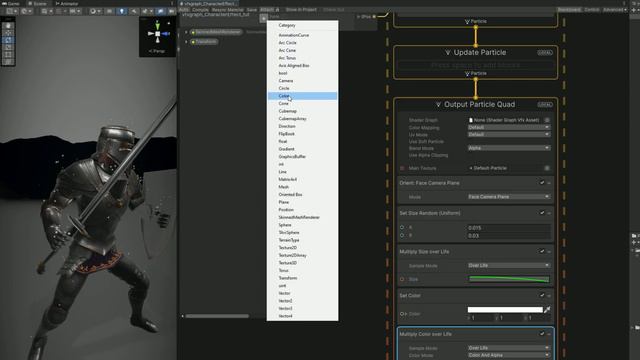This screenshot has width=640, height=360.
Task: Select Sphere in the type menu
Action: (302, 225)
